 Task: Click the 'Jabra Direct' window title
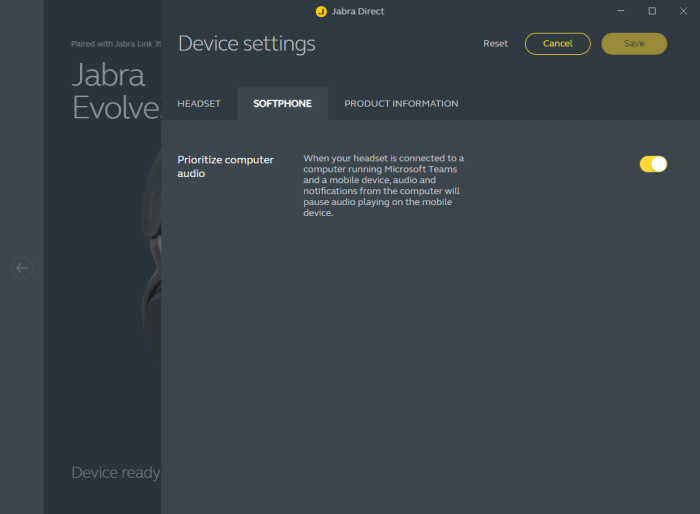click(358, 11)
